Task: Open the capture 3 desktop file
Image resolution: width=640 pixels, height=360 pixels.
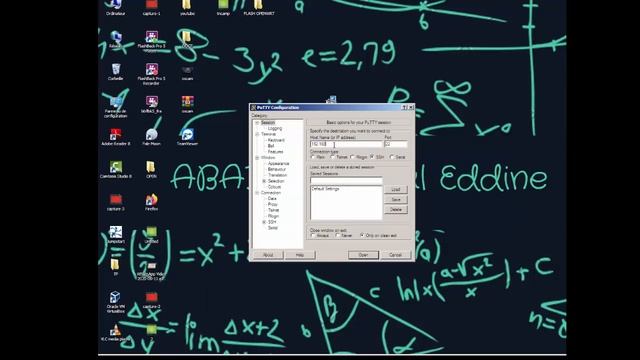Action: (116, 202)
